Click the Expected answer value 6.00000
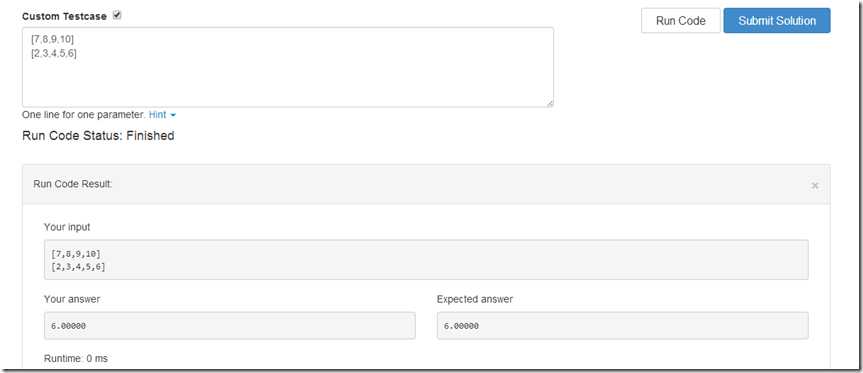 click(461, 326)
